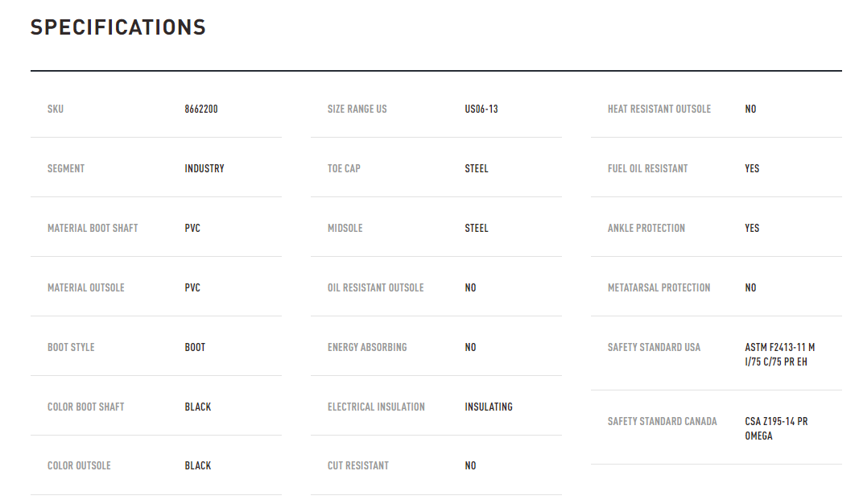Click the HEAT RESISTANT OUTSOLE label
The width and height of the screenshot is (859, 504).
(x=659, y=109)
